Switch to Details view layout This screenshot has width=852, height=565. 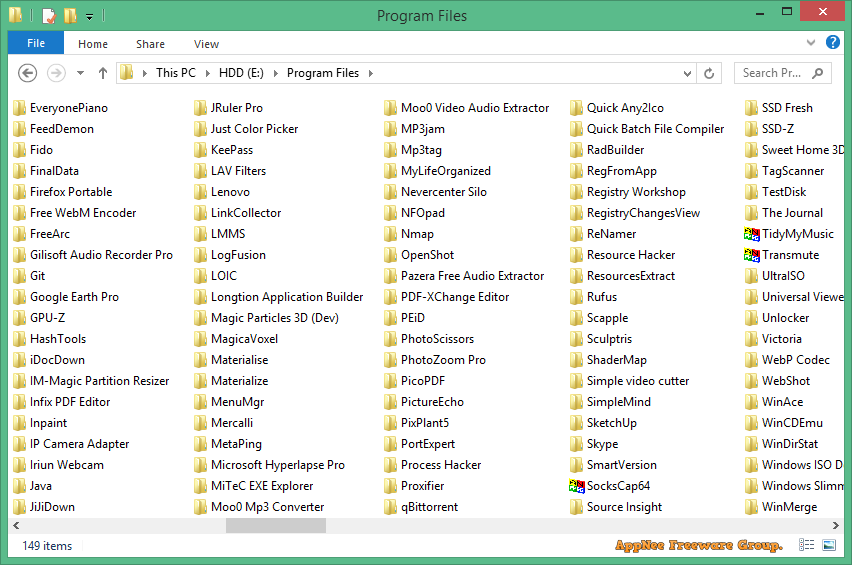click(806, 545)
